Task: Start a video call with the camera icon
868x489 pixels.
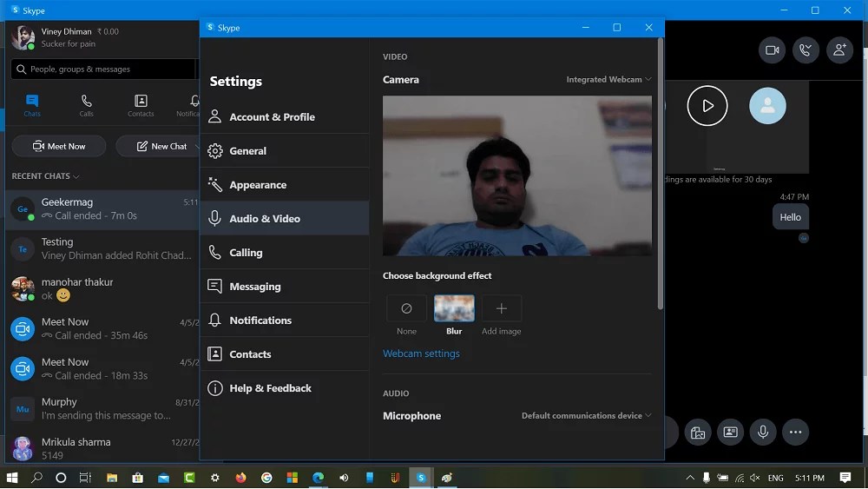Action: [772, 50]
